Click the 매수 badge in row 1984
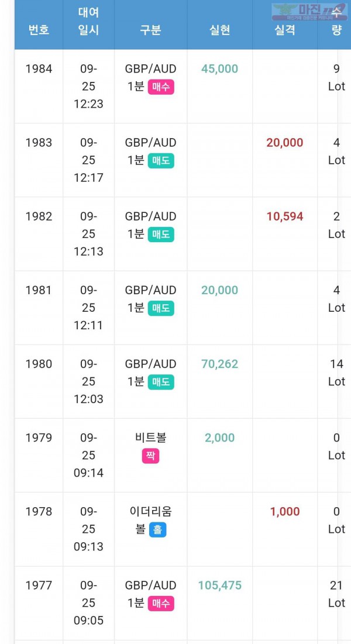The width and height of the screenshot is (351, 644). click(160, 87)
